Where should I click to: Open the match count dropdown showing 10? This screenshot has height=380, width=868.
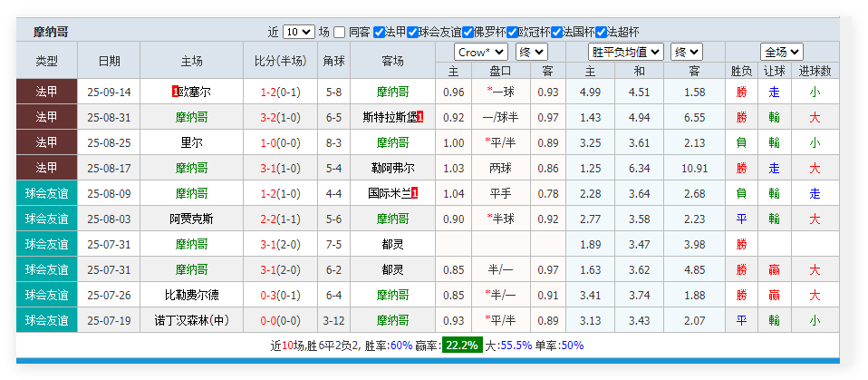point(298,32)
